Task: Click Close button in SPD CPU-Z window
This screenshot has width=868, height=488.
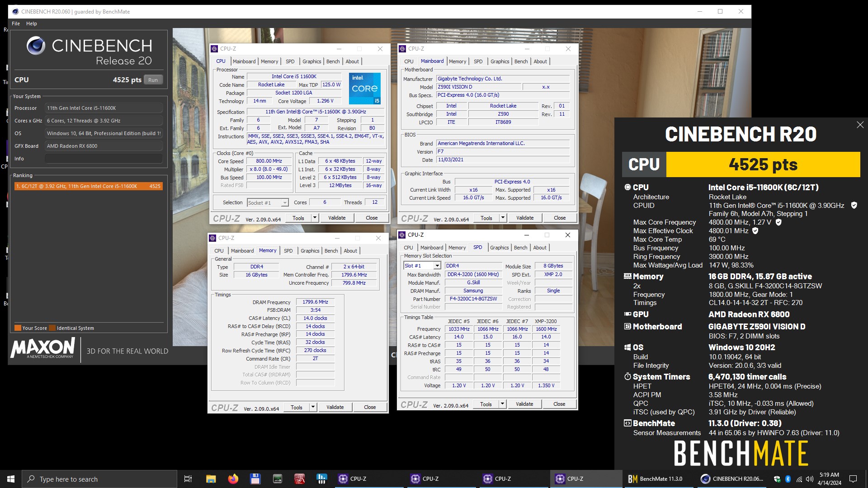Action: pos(559,404)
